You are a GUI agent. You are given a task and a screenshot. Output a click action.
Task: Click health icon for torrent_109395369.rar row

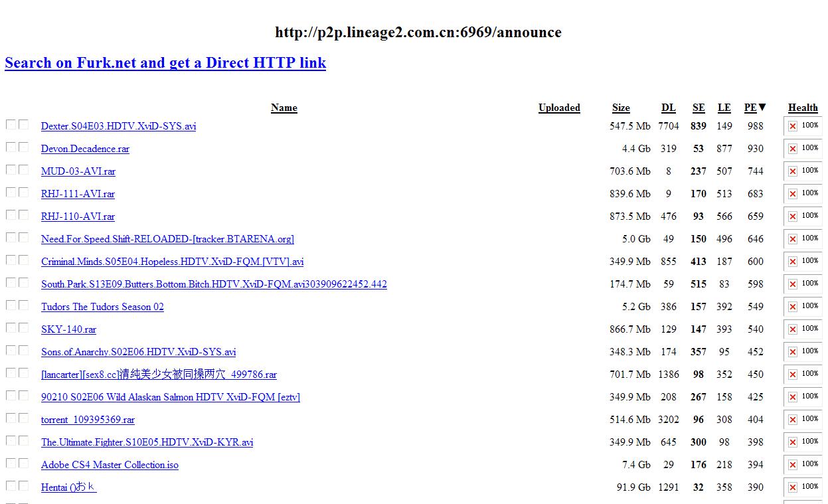792,420
